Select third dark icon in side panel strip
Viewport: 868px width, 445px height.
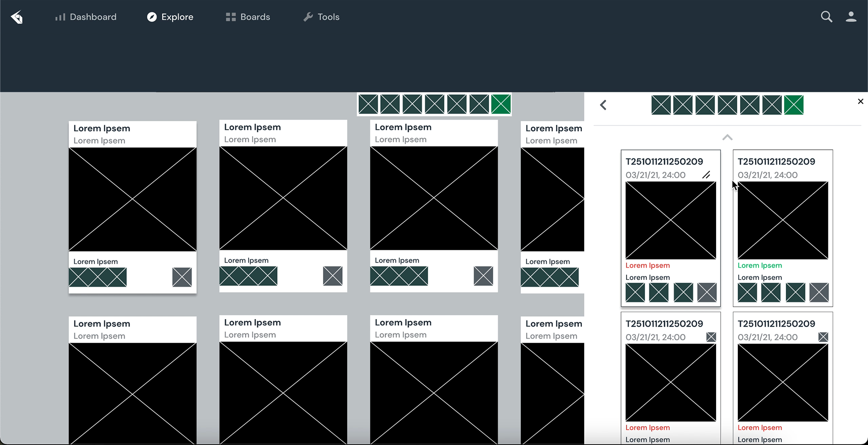point(705,105)
